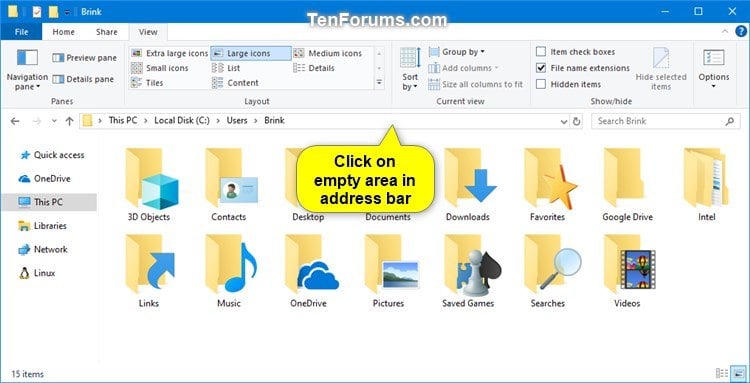Image resolution: width=750 pixels, height=383 pixels.
Task: Click breadcrumb arrow after Users
Action: [x=256, y=121]
